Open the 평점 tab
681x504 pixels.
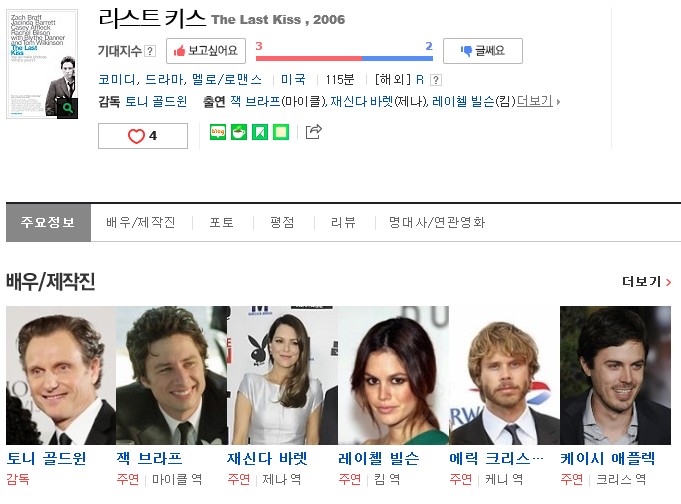(282, 222)
